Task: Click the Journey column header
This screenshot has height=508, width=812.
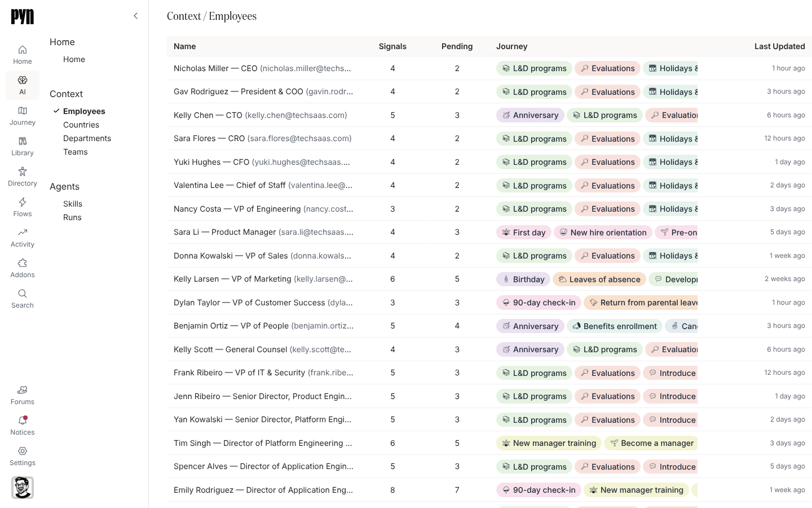Action: pos(511,46)
